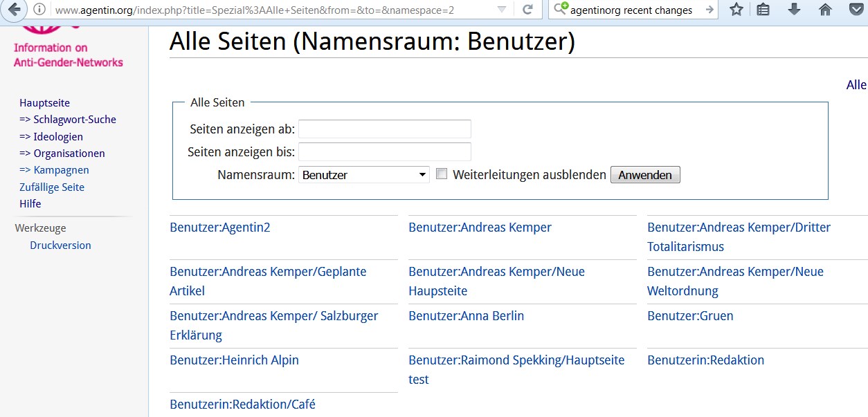Click the Druckversion link
The image size is (868, 417).
[60, 245]
